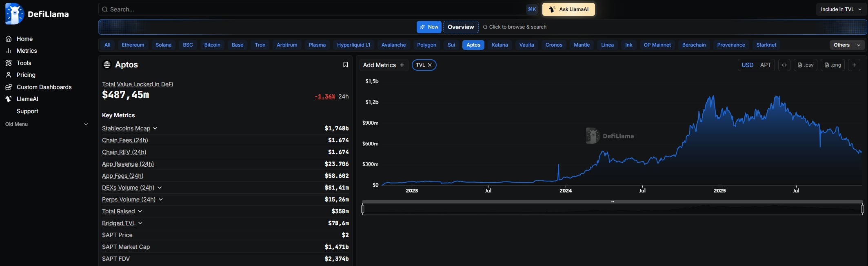Bookmark the Aptos chain
The image size is (868, 266).
click(345, 65)
